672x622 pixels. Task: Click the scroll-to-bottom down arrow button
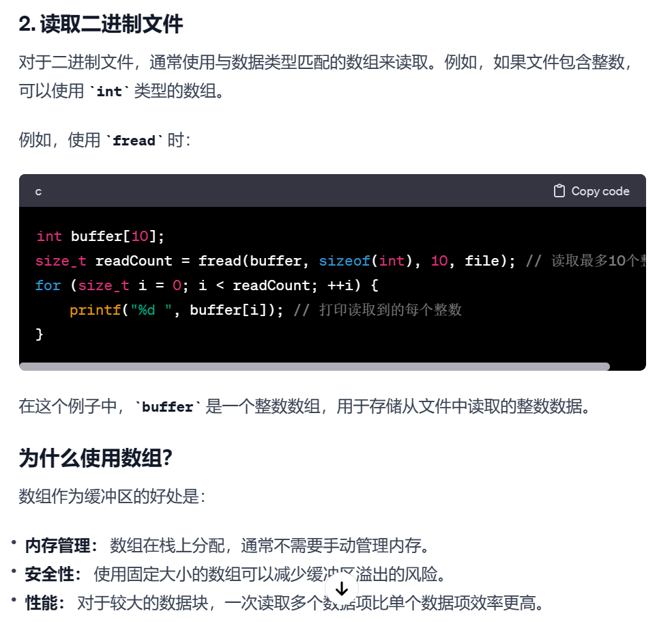tap(342, 589)
